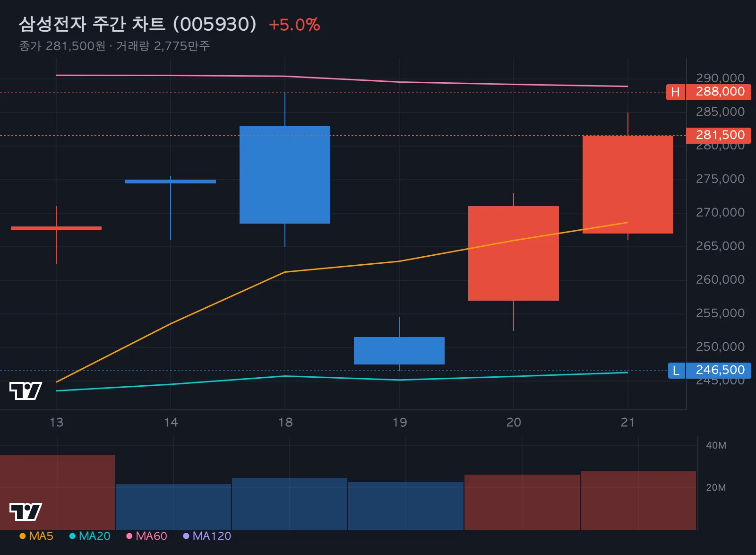
Task: Click the date label 13 on time axis
Action: (56, 422)
